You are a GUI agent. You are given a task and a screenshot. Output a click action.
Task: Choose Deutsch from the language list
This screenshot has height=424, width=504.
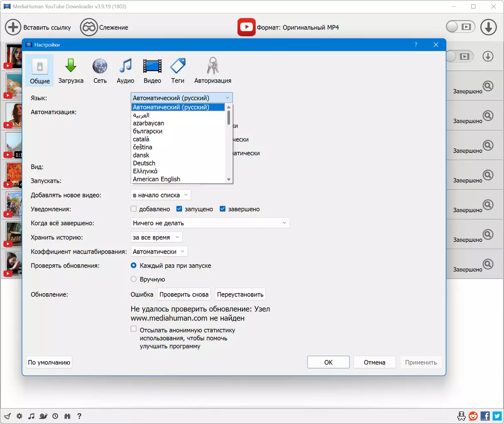pyautogui.click(x=144, y=163)
